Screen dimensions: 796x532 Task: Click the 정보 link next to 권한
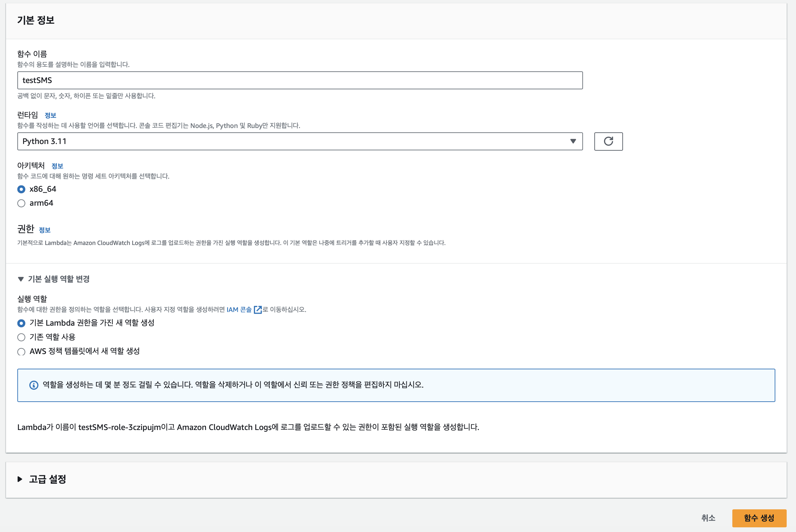point(44,230)
